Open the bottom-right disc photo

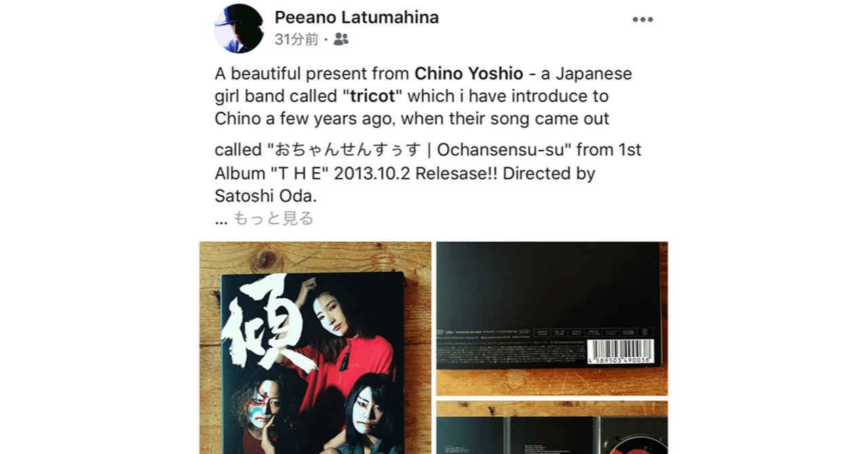coord(552,428)
